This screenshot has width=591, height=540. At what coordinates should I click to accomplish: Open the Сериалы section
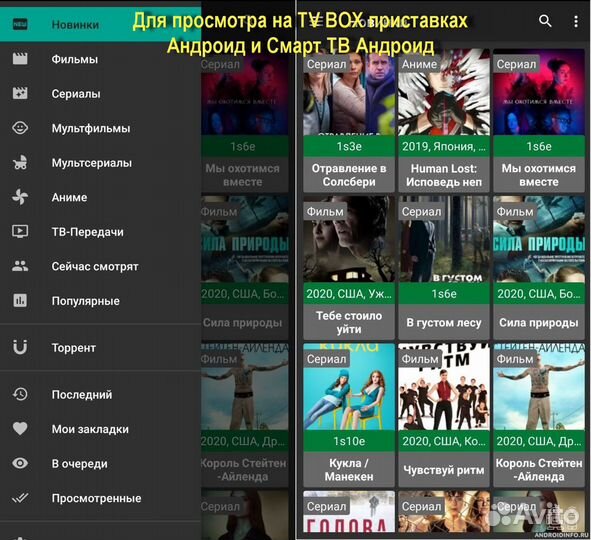(x=100, y=93)
